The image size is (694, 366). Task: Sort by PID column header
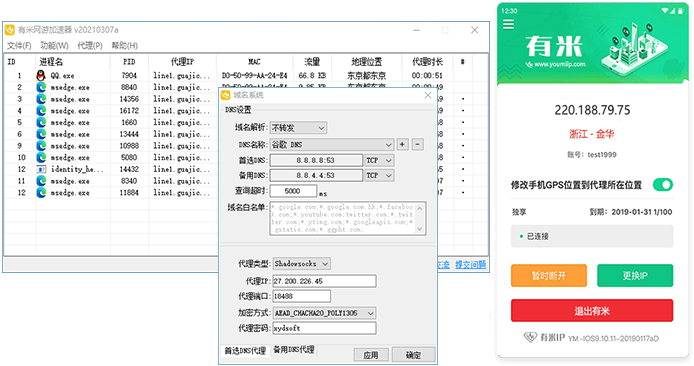click(x=129, y=62)
